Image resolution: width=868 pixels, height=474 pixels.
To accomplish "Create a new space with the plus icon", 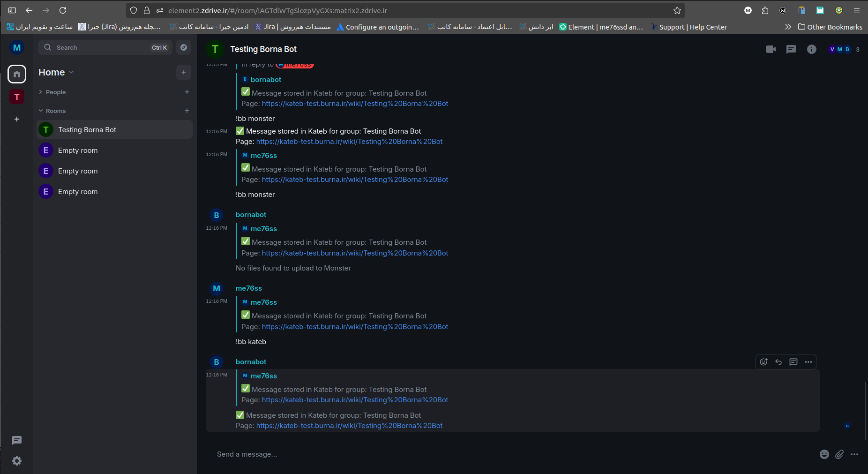I will (17, 119).
